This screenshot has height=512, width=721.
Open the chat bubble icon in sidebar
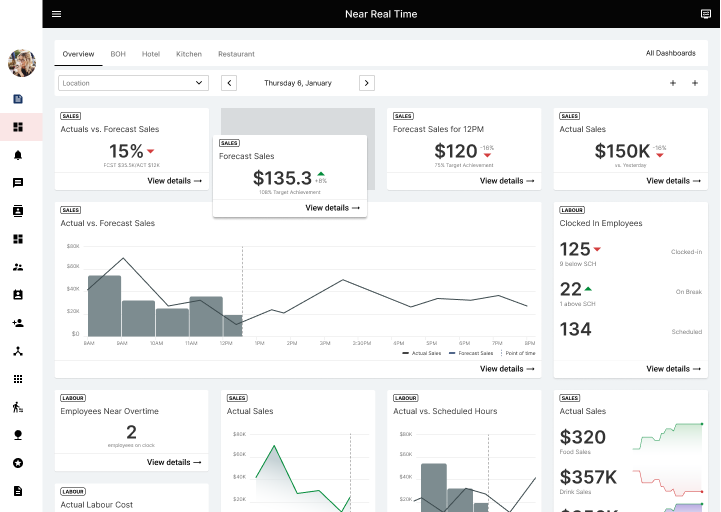(x=18, y=183)
